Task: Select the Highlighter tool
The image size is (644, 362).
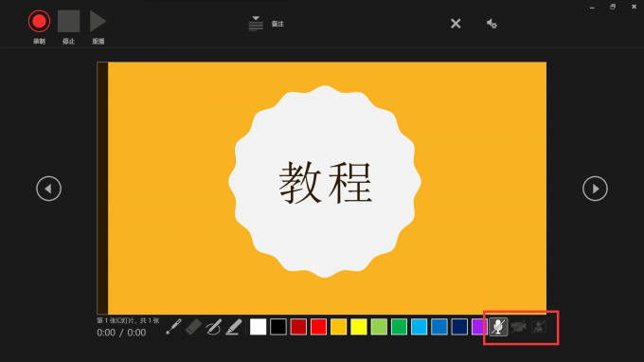Action: click(x=234, y=327)
